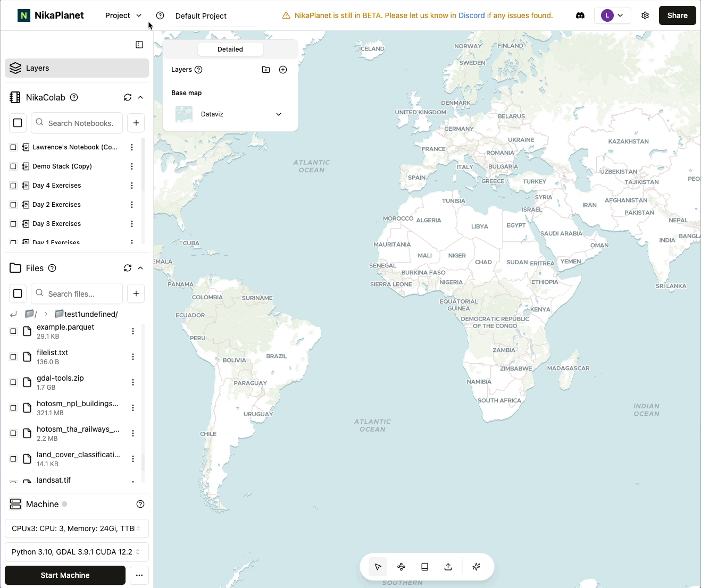The height and width of the screenshot is (588, 701).
Task: Open options menu for Day 3 Exercises
Action: click(x=132, y=224)
